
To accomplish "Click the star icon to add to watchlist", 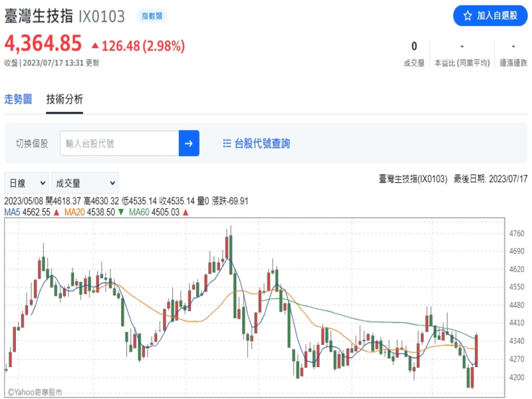I will tap(467, 15).
